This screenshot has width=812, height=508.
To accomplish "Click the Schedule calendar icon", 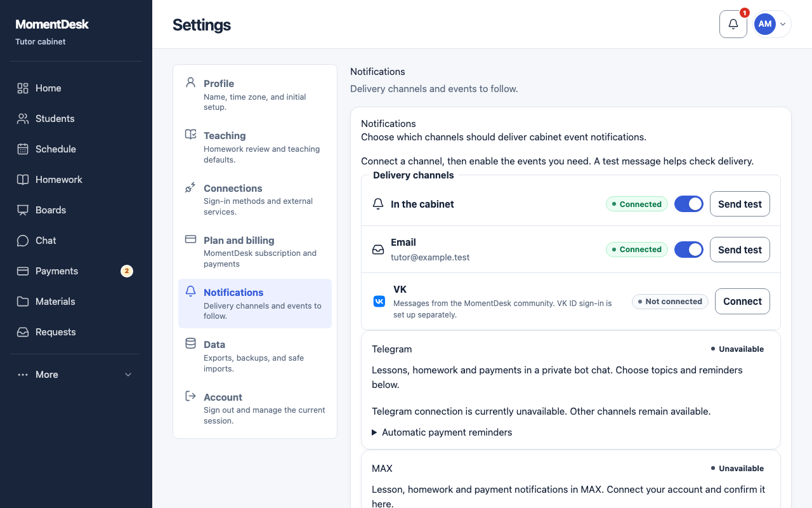I will [x=23, y=149].
